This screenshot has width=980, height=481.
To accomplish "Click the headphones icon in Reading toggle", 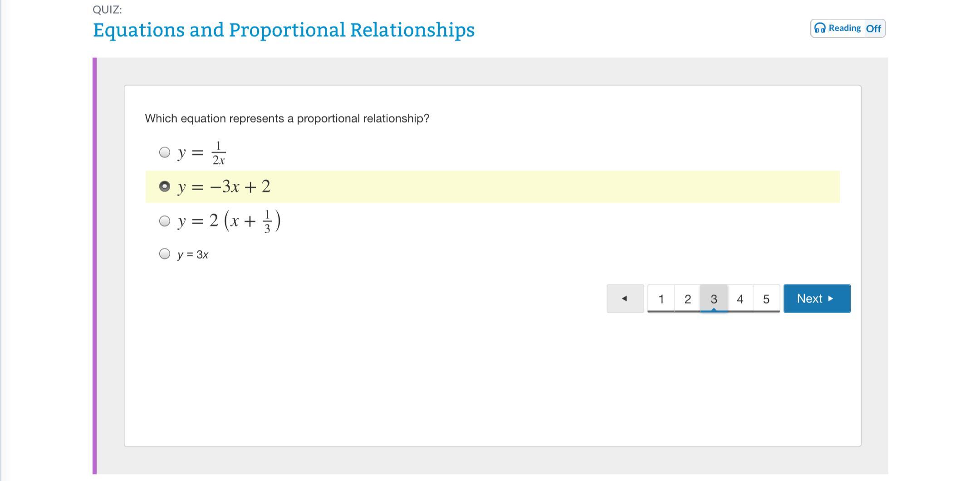I will (820, 28).
